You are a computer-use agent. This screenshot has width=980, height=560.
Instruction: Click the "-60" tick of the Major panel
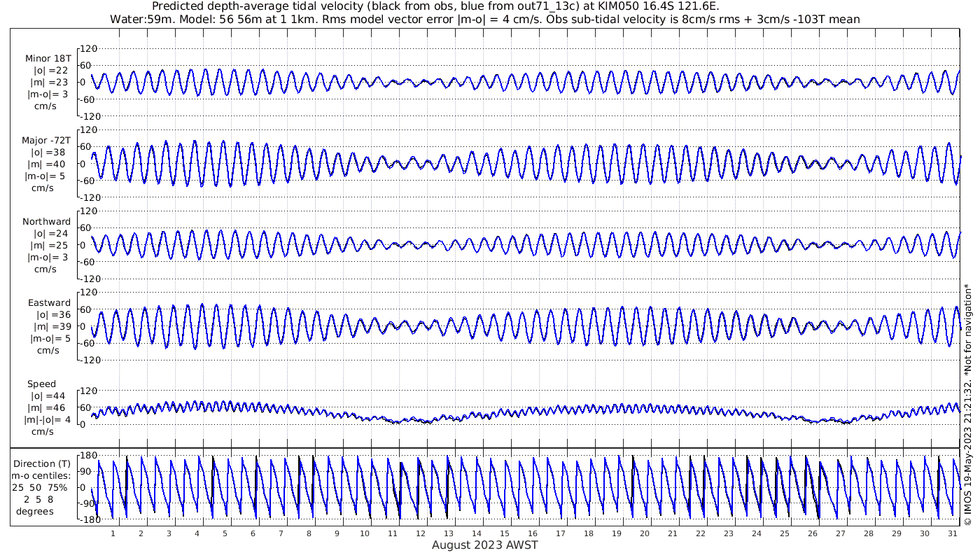[88, 180]
